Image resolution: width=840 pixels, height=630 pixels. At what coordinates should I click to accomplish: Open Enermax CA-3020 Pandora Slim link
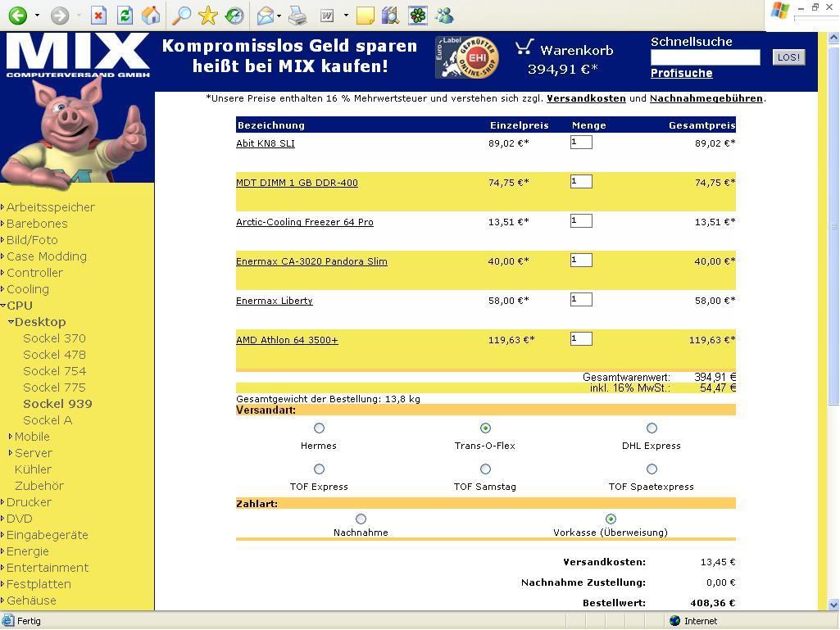point(311,261)
